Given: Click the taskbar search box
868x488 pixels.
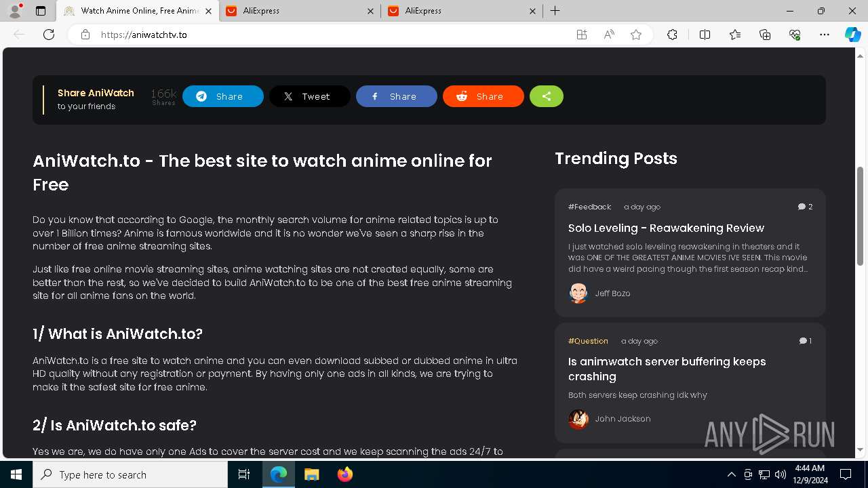Looking at the screenshot, I should [x=130, y=474].
